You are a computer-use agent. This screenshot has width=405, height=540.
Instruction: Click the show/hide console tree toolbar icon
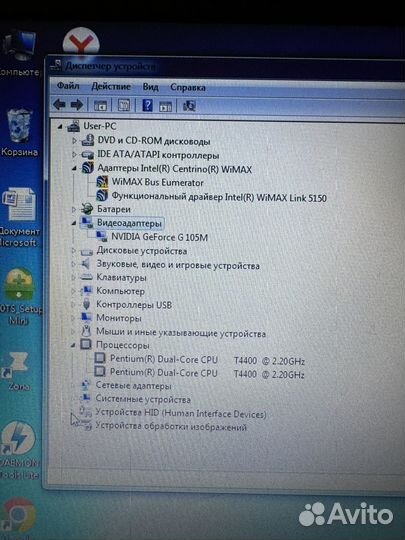(x=100, y=106)
